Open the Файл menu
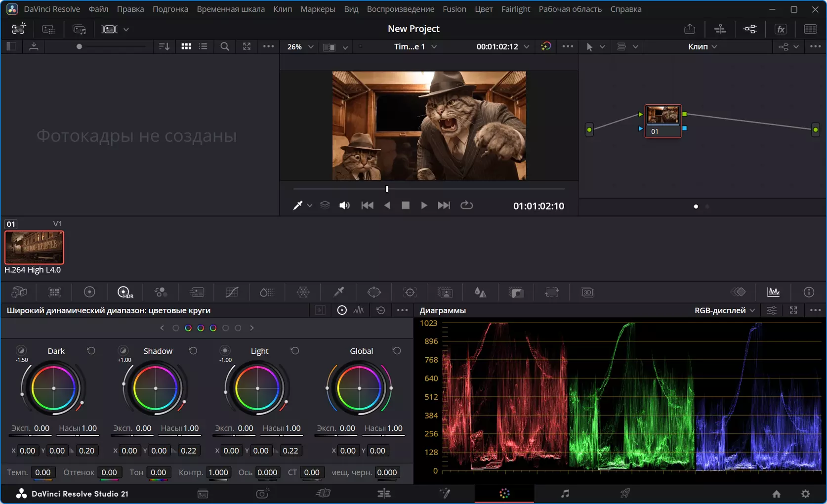This screenshot has width=827, height=504. pyautogui.click(x=98, y=9)
